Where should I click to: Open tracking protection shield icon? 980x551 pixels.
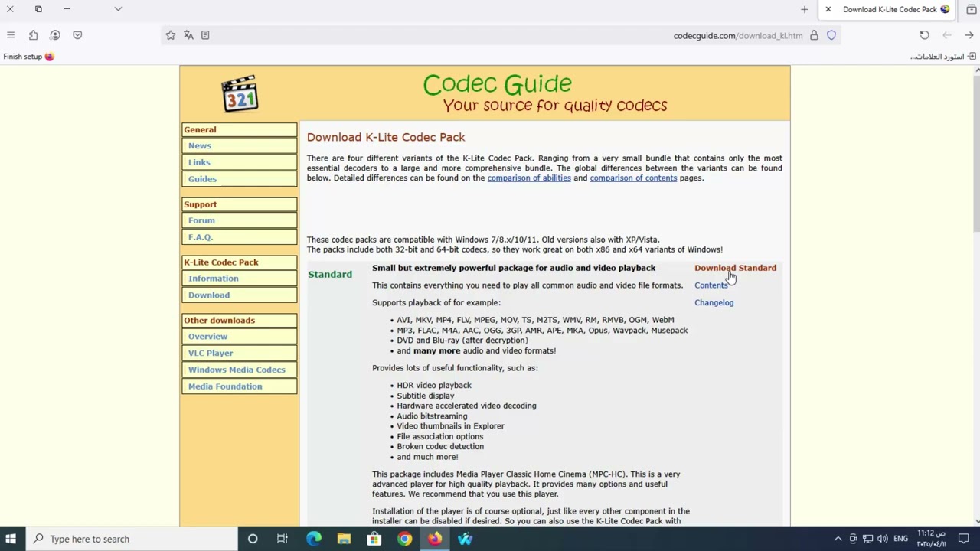tap(831, 35)
